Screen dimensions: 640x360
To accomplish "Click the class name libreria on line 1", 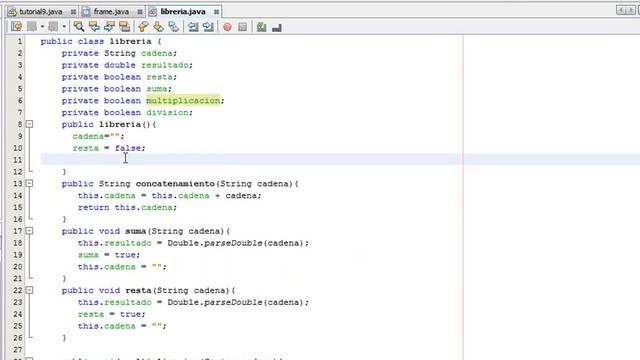I will [130, 41].
